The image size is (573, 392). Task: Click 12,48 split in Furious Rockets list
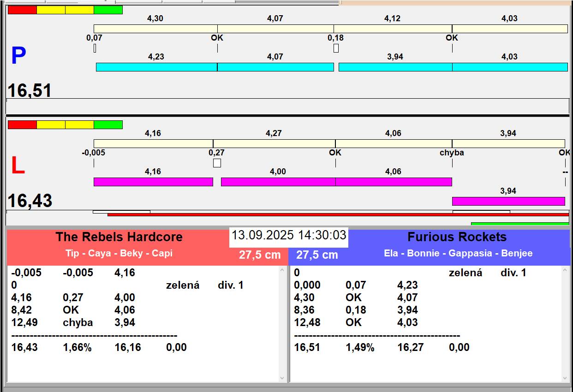point(307,322)
